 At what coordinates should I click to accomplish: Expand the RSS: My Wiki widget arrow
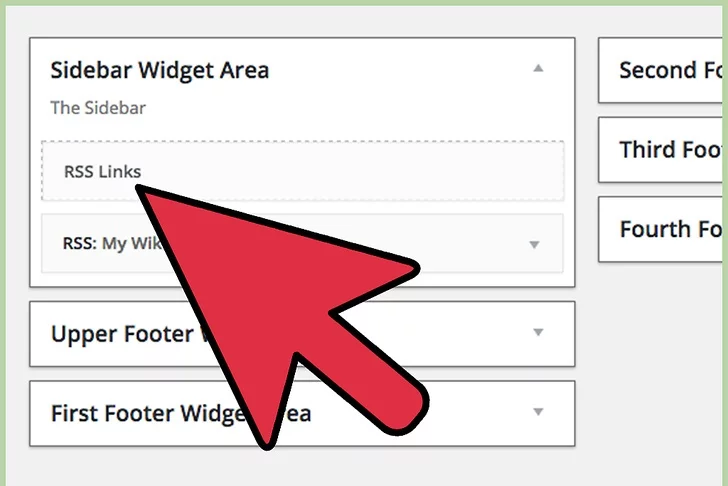[534, 245]
